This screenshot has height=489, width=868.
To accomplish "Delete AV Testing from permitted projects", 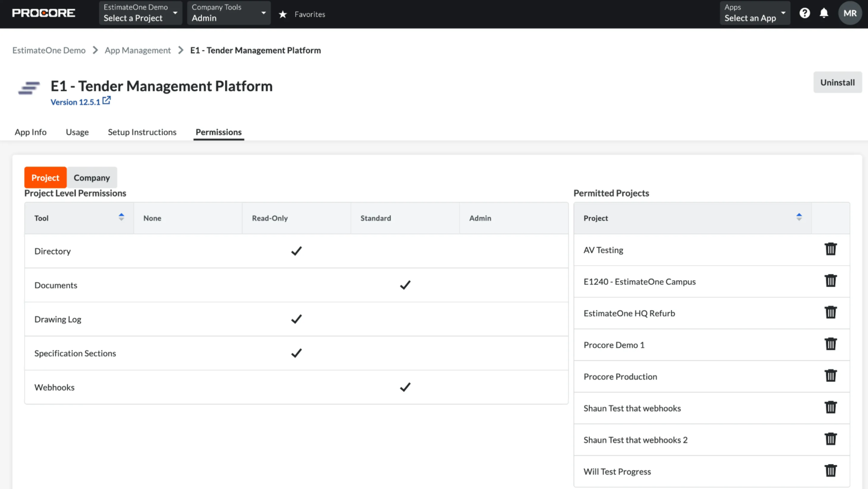I will (x=830, y=249).
